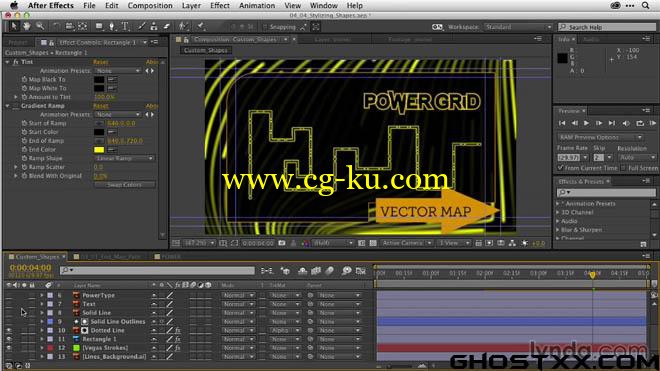Hide the Rectangle 1 layer
The height and width of the screenshot is (371, 660).
(x=9, y=339)
